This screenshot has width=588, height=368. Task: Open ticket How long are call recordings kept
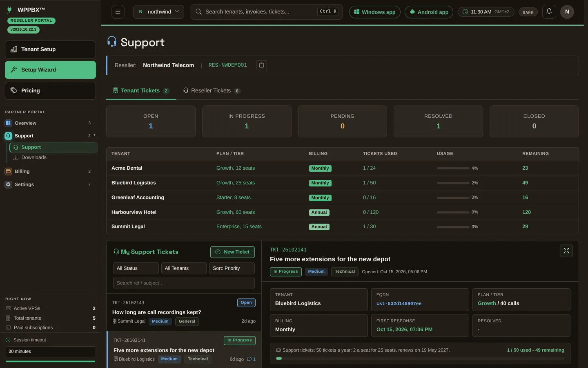tap(184, 312)
